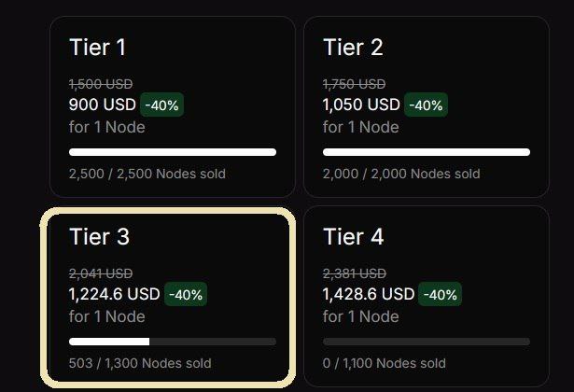Click the -40% discount badge in Tier 2
574x392 pixels.
427,105
